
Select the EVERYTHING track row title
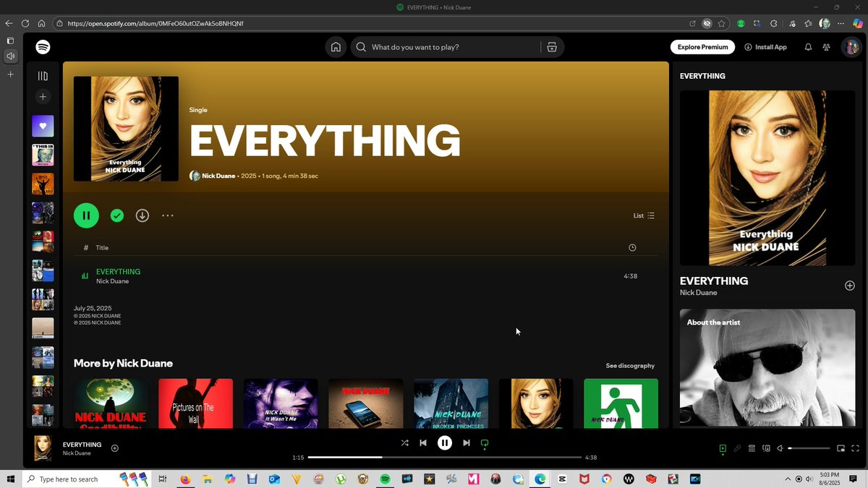(119, 272)
